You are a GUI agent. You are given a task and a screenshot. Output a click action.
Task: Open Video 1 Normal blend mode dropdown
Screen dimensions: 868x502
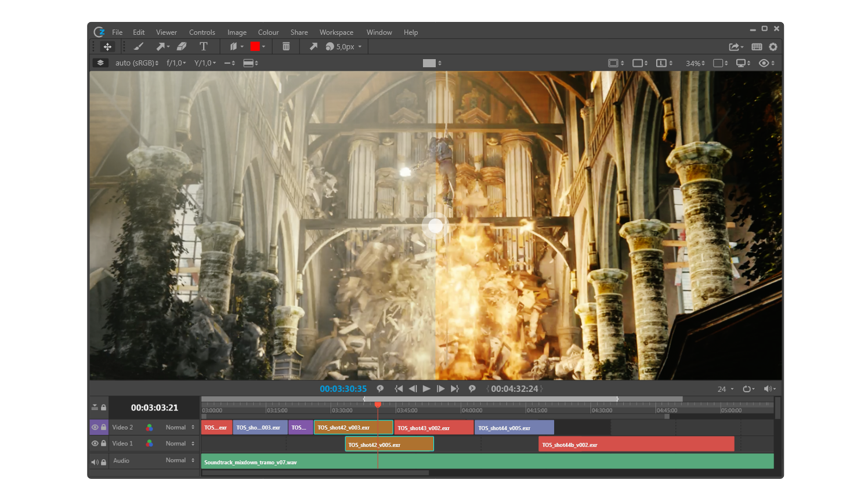[x=180, y=443]
